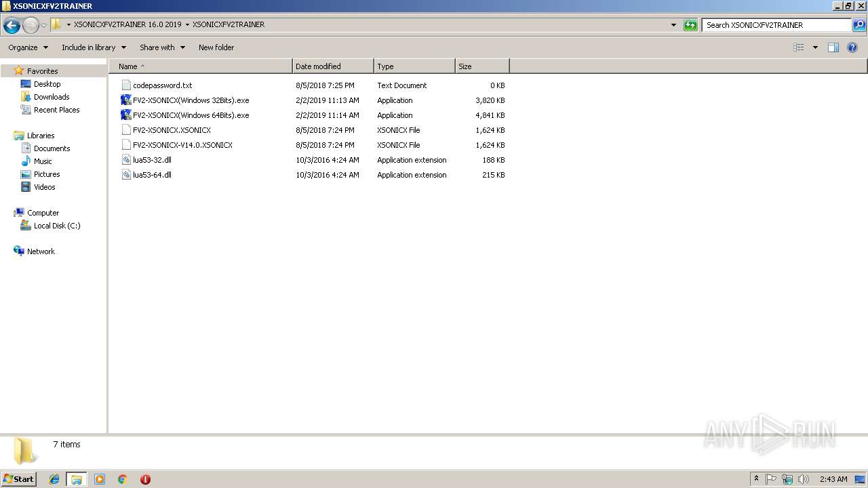The width and height of the screenshot is (868, 488).
Task: Show hidden tray icons arrow
Action: click(756, 479)
